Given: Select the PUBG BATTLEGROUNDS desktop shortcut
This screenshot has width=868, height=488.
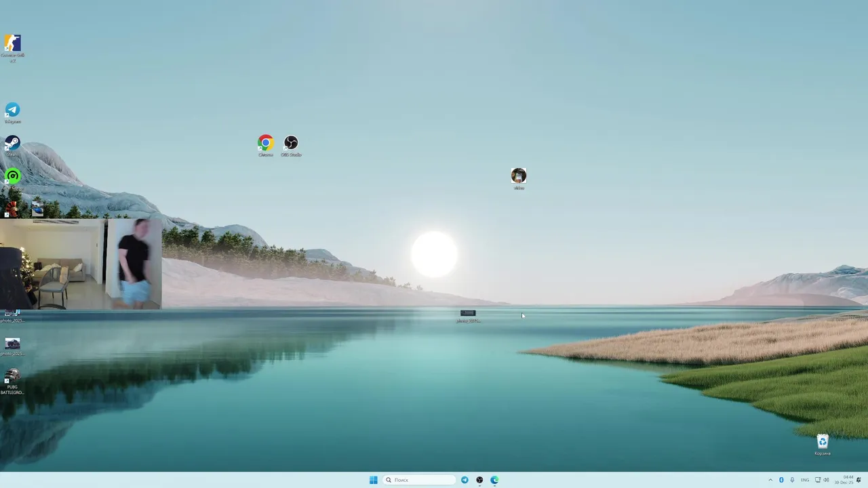Looking at the screenshot, I should (12, 382).
